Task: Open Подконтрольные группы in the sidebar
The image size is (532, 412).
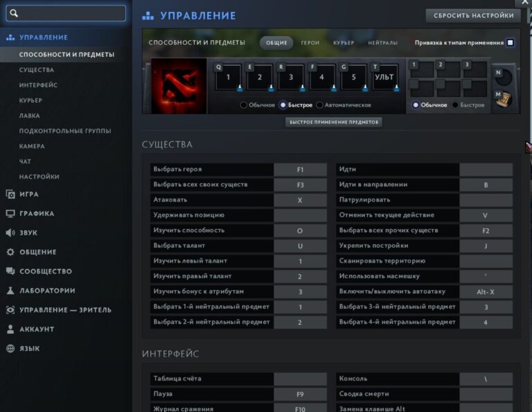Action: pyautogui.click(x=65, y=131)
